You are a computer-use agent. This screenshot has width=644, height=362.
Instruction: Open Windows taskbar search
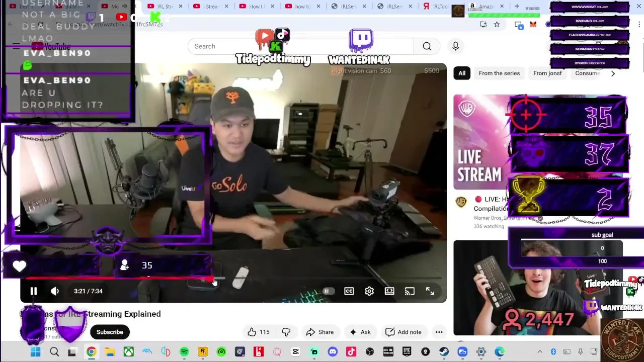[x=54, y=352]
